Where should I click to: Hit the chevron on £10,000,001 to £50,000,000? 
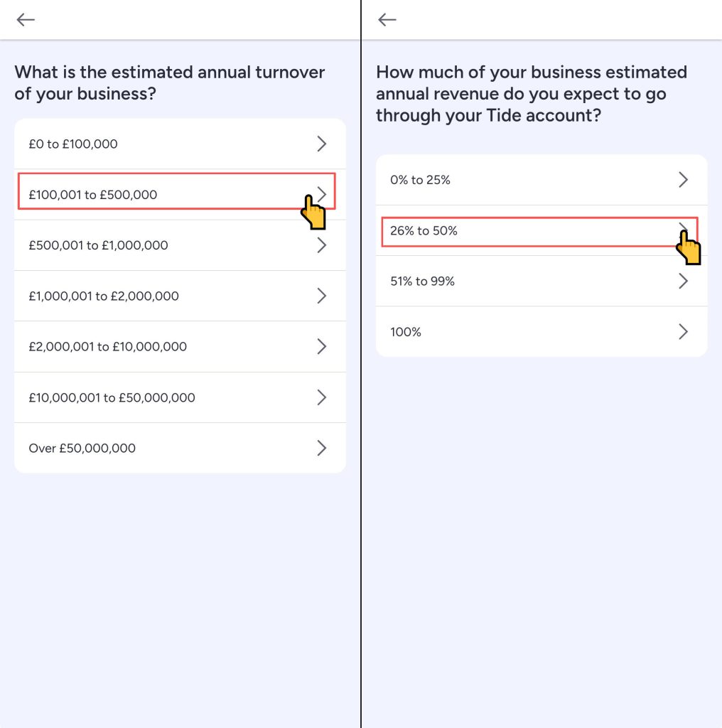322,397
